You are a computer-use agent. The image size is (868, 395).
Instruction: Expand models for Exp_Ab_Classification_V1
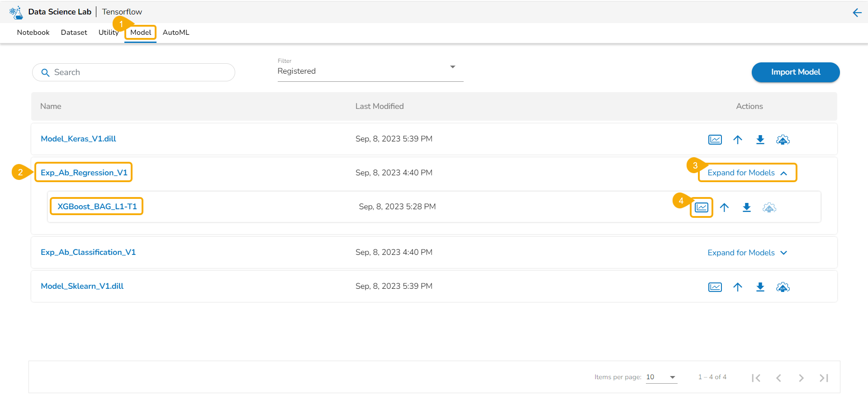click(x=747, y=253)
